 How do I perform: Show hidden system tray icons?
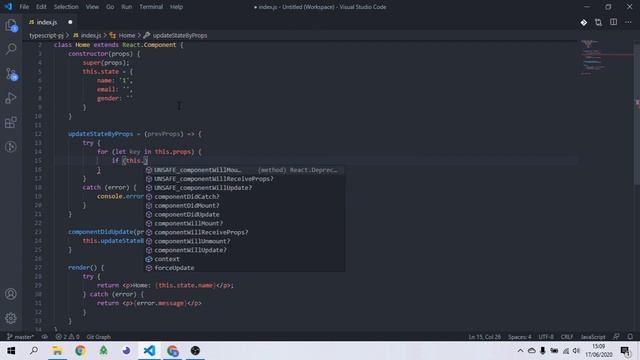520,351
